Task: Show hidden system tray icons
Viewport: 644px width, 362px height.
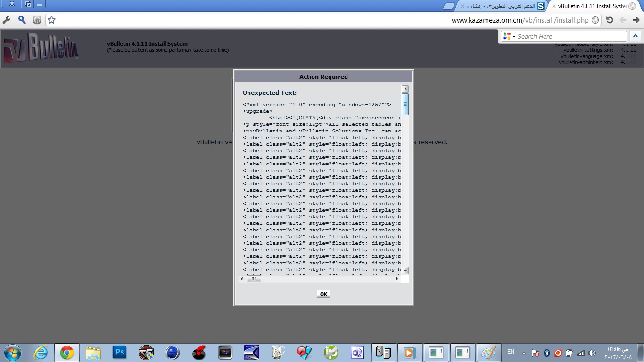Action: (x=524, y=353)
